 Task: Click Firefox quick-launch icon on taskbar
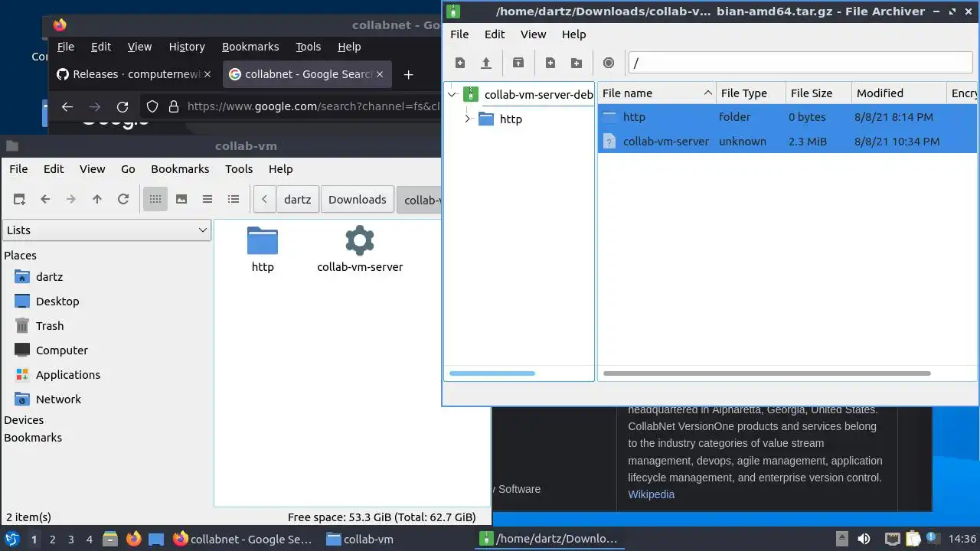pyautogui.click(x=133, y=539)
